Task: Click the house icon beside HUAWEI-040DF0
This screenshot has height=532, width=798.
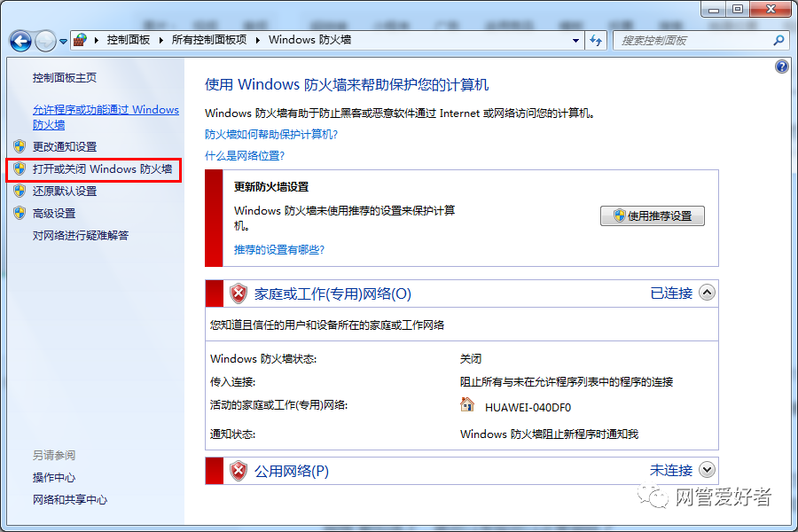Action: [466, 405]
